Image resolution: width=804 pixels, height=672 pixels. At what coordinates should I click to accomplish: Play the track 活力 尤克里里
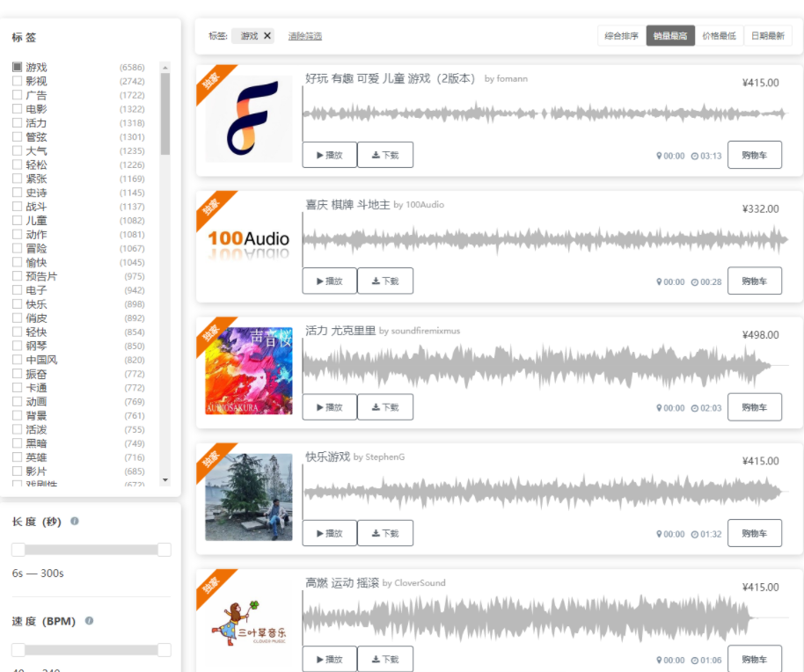coord(329,407)
